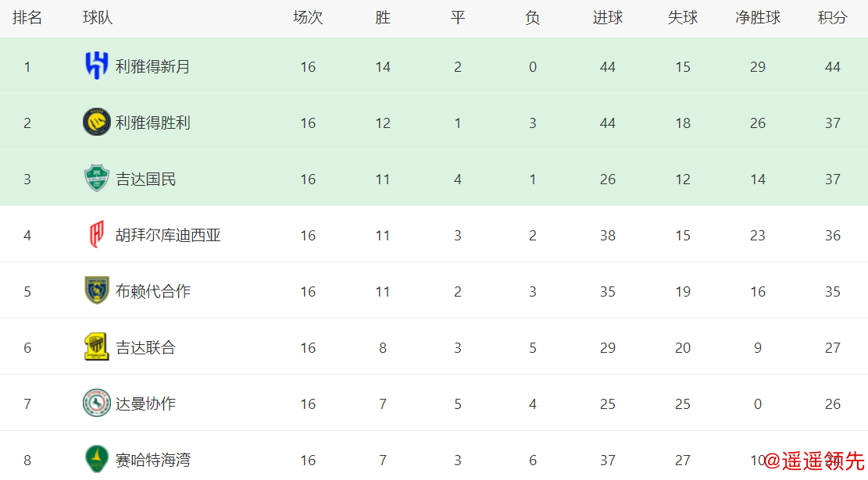Viewport: 868px width, 480px height.
Task: Open the 利雅得新月 team name link
Action: click(x=152, y=67)
